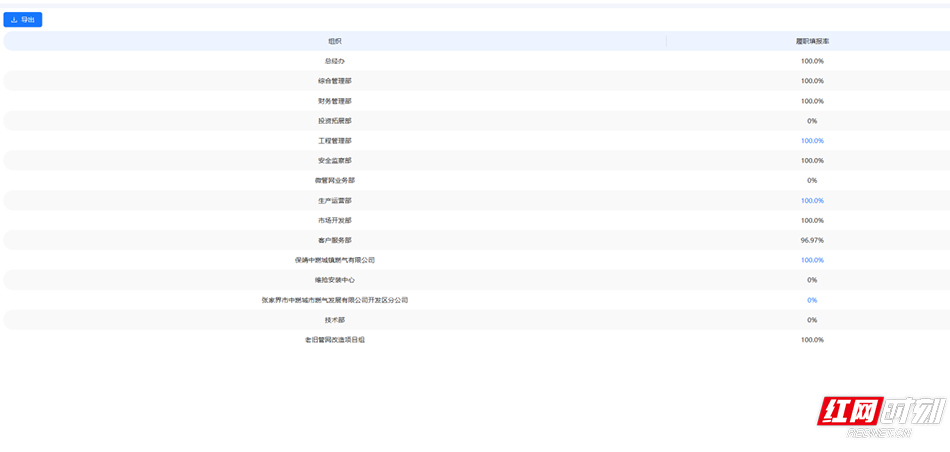Select the 总经办 organization cell
Screen dimensions: 950x452
point(335,61)
